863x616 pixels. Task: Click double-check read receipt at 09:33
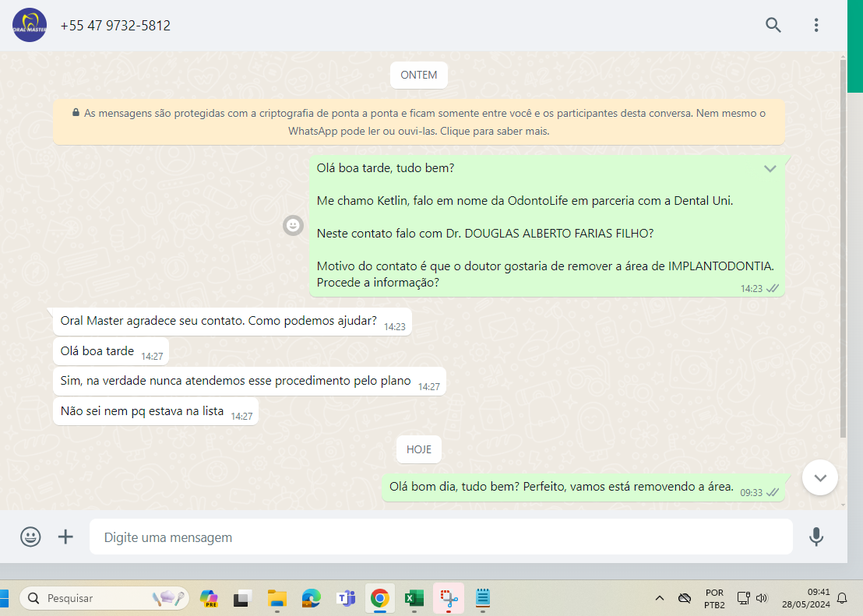(772, 492)
